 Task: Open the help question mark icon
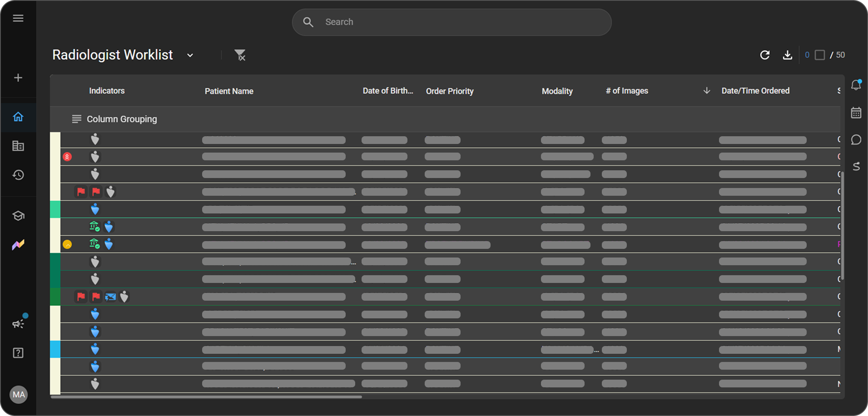(18, 353)
